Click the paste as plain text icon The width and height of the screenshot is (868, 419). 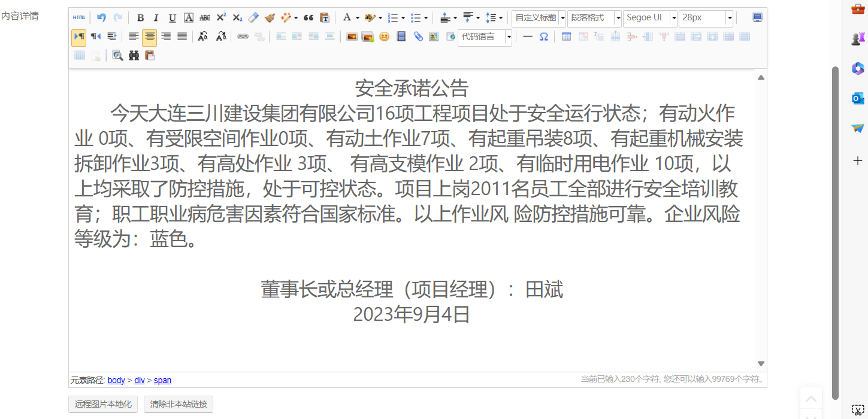pos(325,18)
